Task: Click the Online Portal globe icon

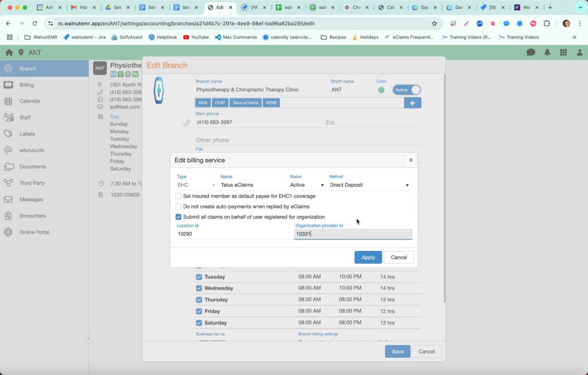Action: (8, 232)
